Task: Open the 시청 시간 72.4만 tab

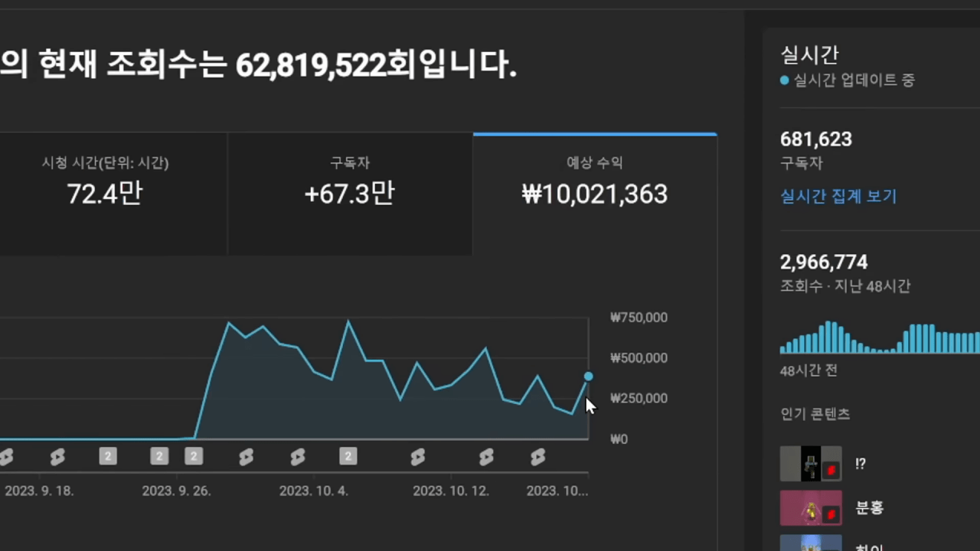Action: [105, 194]
